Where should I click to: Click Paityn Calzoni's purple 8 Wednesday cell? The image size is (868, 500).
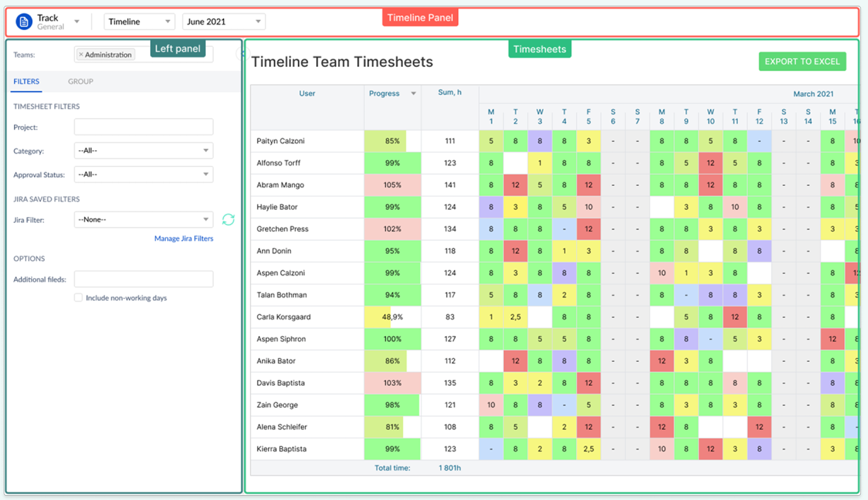click(x=540, y=141)
